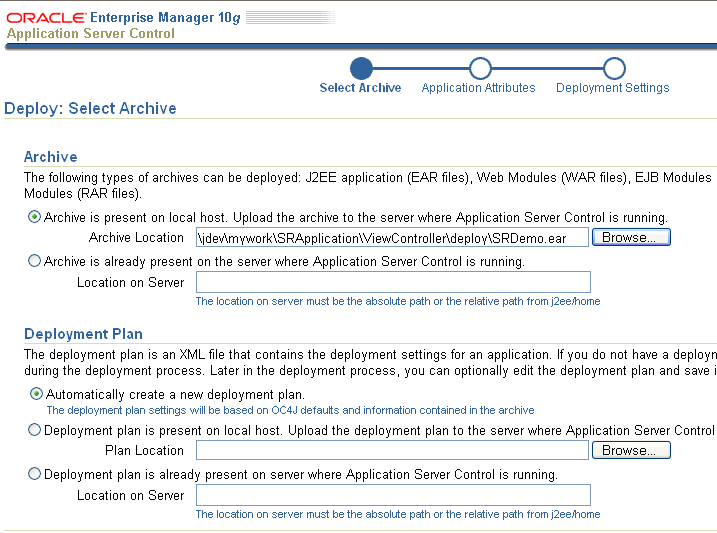Click the Oracle Enterprise Manager 10g logo
The image size is (717, 533).
(123, 18)
